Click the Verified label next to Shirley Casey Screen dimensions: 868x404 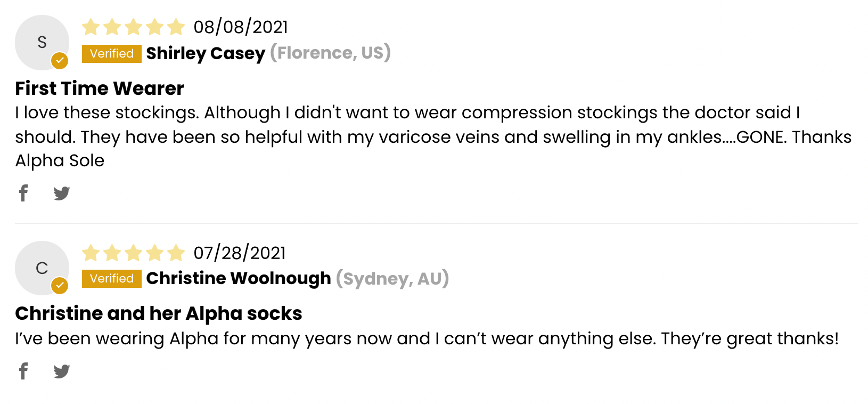coord(112,53)
